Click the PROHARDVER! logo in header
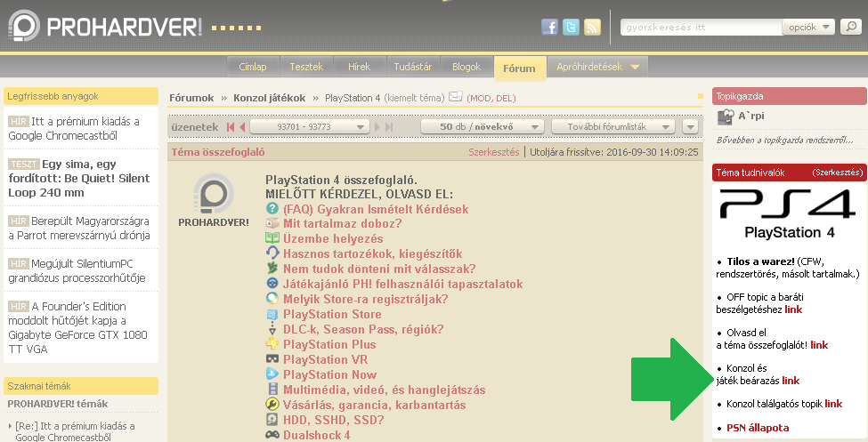The image size is (868, 442). pyautogui.click(x=105, y=26)
